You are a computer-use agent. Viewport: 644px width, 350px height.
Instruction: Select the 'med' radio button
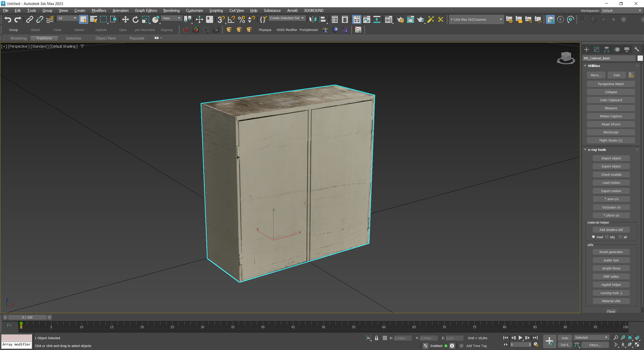pyautogui.click(x=594, y=237)
